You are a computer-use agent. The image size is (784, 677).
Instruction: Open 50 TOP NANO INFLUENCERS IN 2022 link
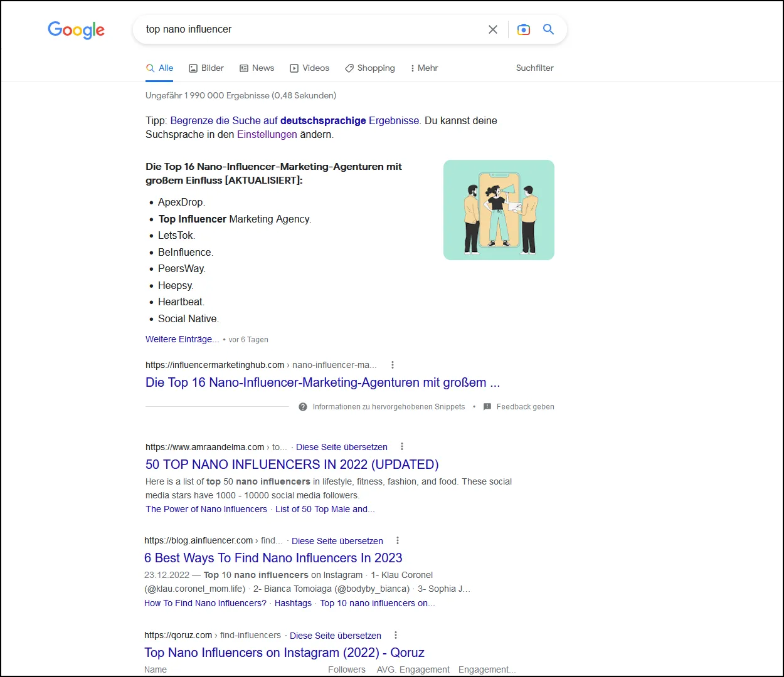click(292, 464)
